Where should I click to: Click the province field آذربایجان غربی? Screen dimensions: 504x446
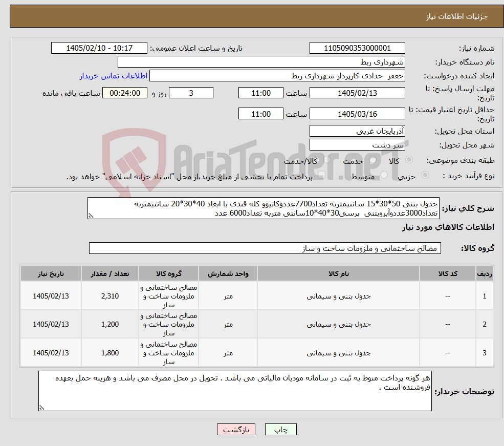click(x=357, y=131)
